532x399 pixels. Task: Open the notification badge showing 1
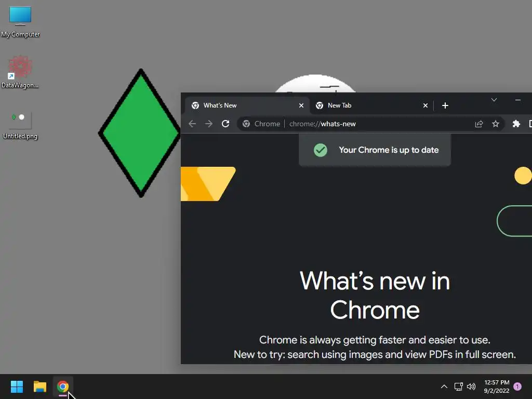point(517,387)
